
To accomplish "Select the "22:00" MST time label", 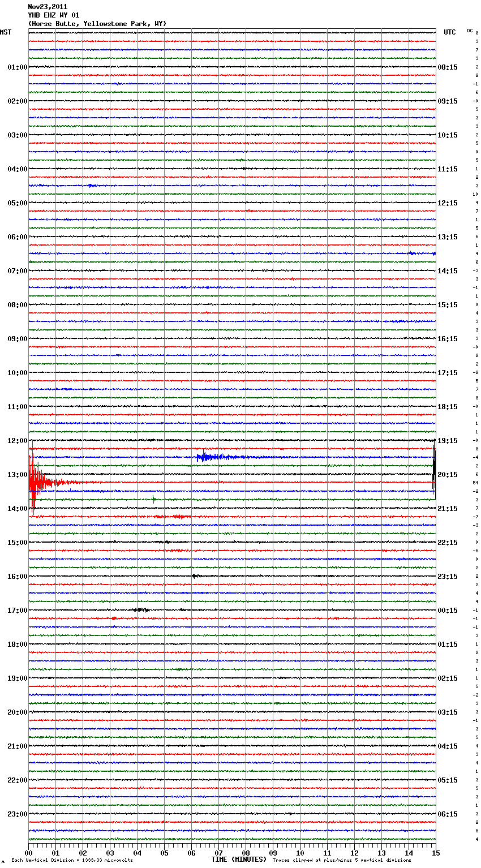I will (18, 780).
